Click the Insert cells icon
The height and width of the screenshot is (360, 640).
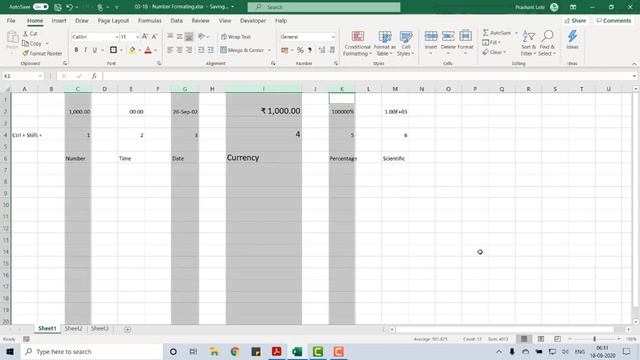[431, 36]
